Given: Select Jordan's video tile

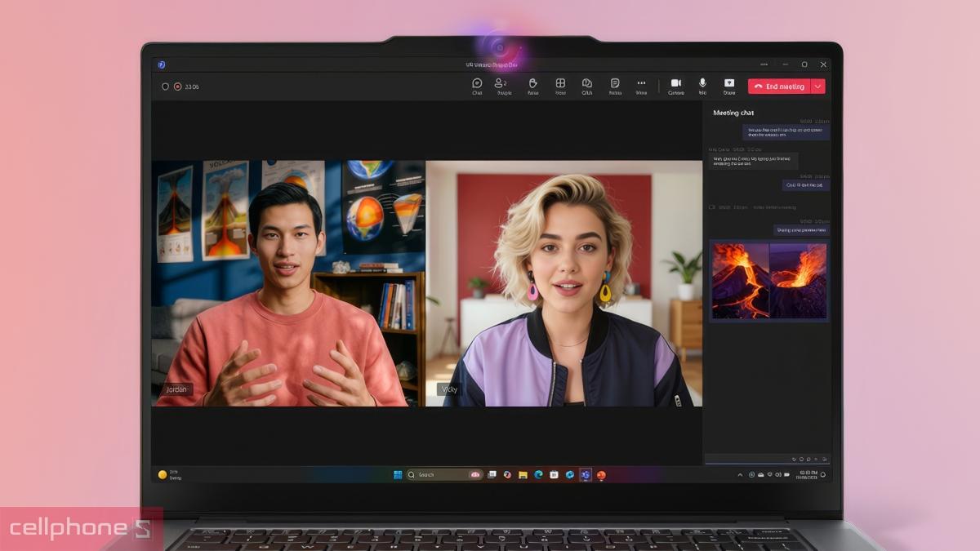Looking at the screenshot, I should (x=288, y=283).
